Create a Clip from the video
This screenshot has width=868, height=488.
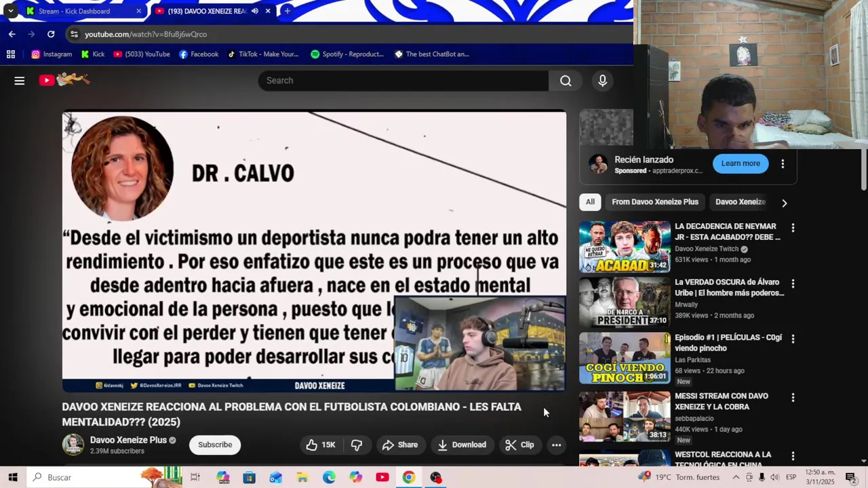coord(519,445)
